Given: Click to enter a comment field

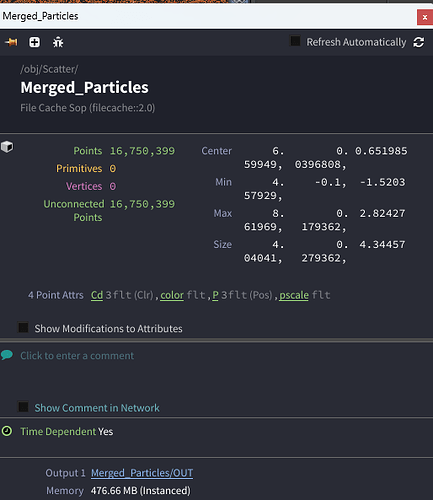Looking at the screenshot, I should coord(77,356).
